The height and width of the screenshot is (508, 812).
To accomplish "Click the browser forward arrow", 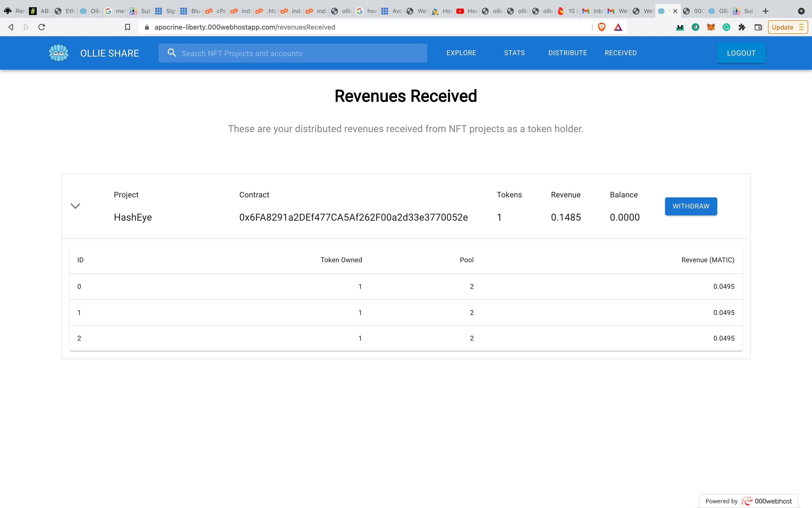I will (26, 27).
